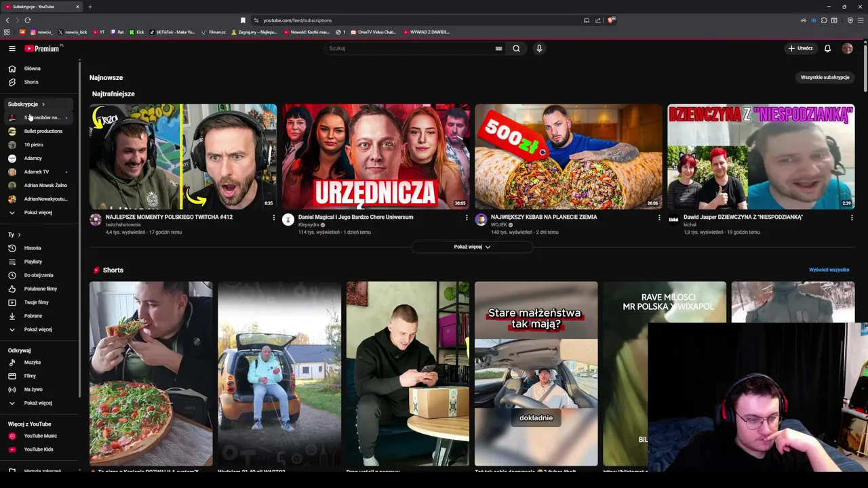868x488 pixels.
Task: Open Historia in the sidebar
Action: click(39, 248)
